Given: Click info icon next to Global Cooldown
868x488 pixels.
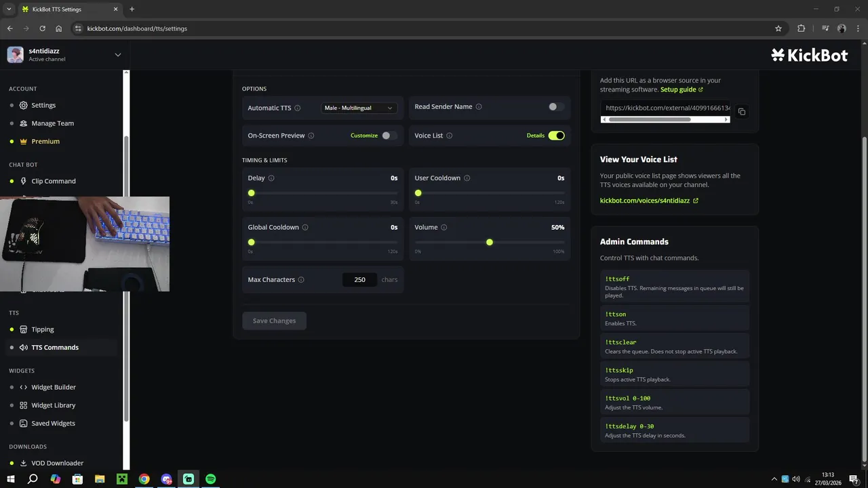Looking at the screenshot, I should pos(305,228).
